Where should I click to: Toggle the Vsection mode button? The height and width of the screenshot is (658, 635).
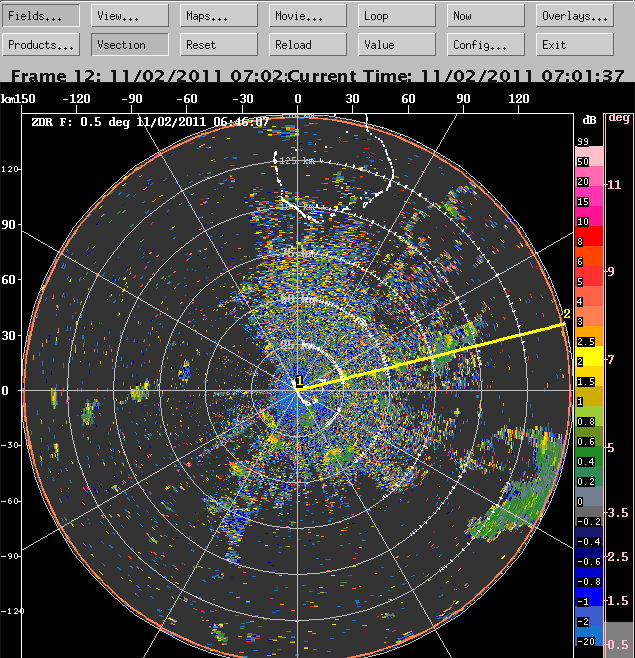(130, 44)
